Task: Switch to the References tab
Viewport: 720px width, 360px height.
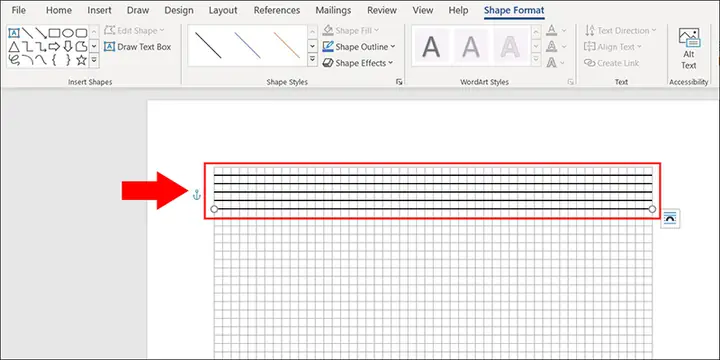Action: pos(277,10)
